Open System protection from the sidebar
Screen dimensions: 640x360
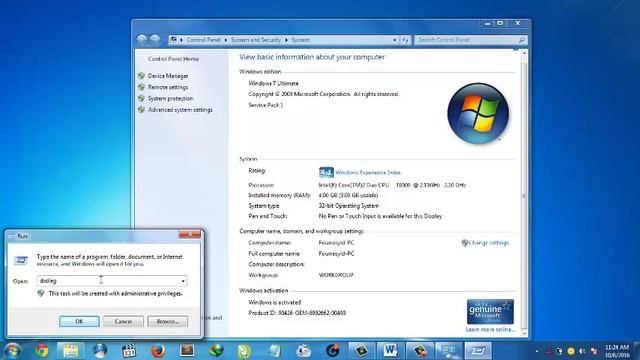pyautogui.click(x=170, y=99)
